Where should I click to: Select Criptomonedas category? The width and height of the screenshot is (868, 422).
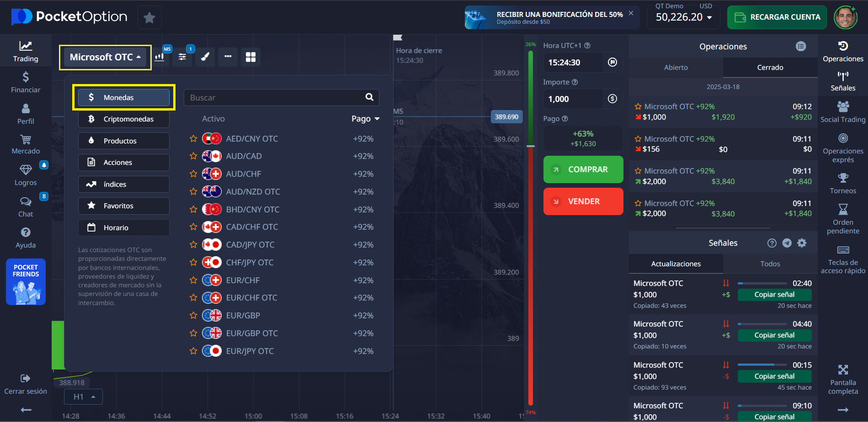click(124, 119)
